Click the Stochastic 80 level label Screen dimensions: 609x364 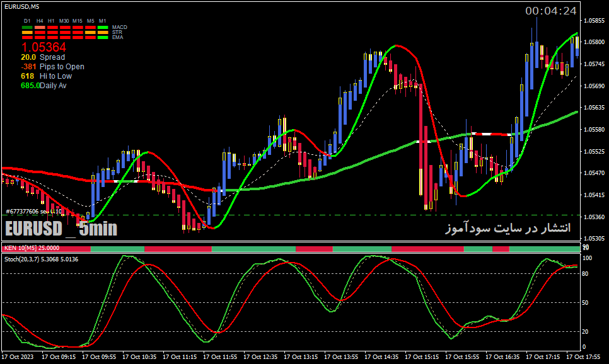coord(585,273)
